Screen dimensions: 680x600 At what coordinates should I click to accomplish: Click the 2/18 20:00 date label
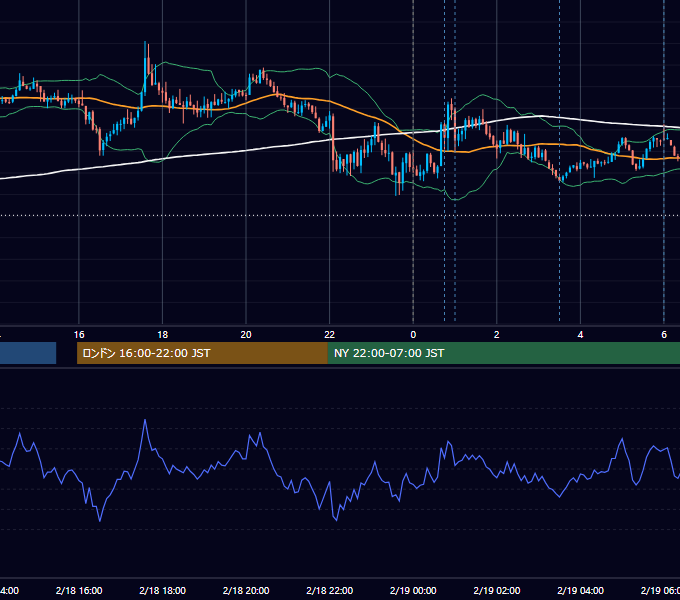[246, 590]
